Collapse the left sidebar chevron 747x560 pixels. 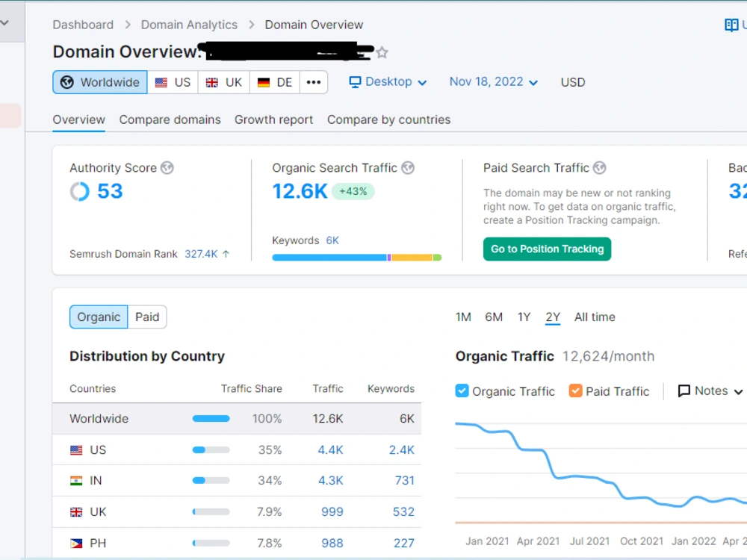pos(4,22)
